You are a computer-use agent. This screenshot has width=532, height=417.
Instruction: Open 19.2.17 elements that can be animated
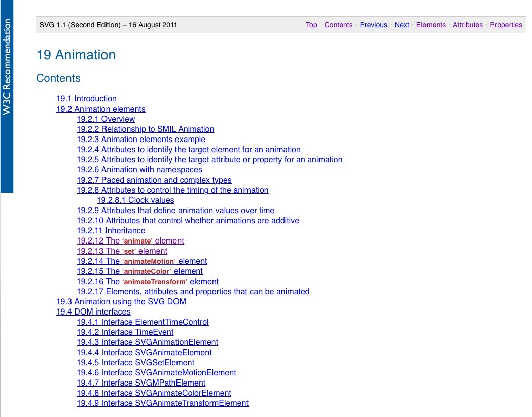193,292
